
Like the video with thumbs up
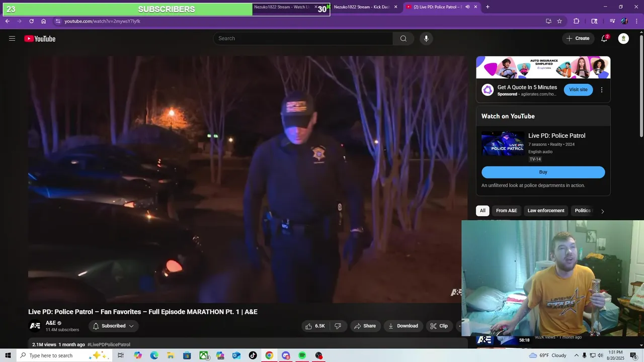(x=315, y=326)
